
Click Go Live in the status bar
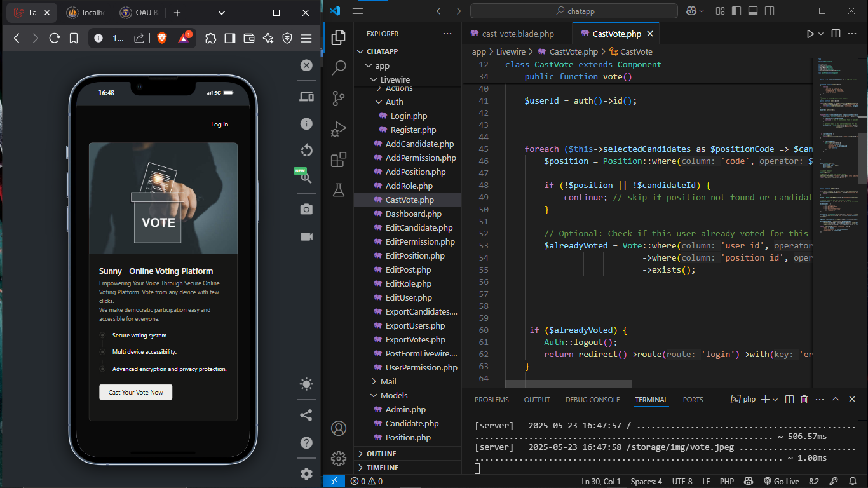(781, 482)
